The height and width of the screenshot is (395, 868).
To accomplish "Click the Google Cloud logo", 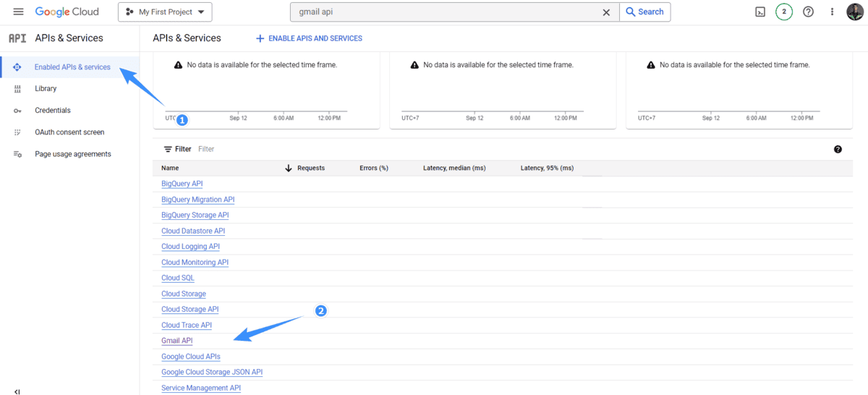I will tap(67, 12).
